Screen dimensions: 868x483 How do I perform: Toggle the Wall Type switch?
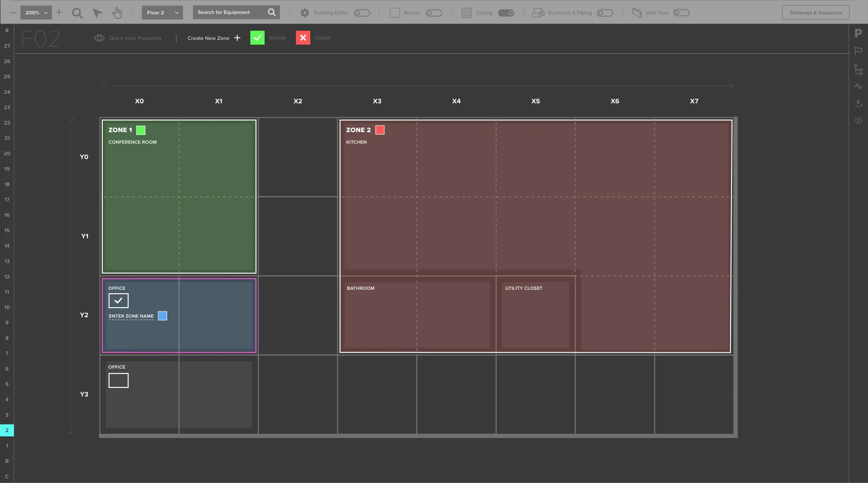tap(682, 13)
